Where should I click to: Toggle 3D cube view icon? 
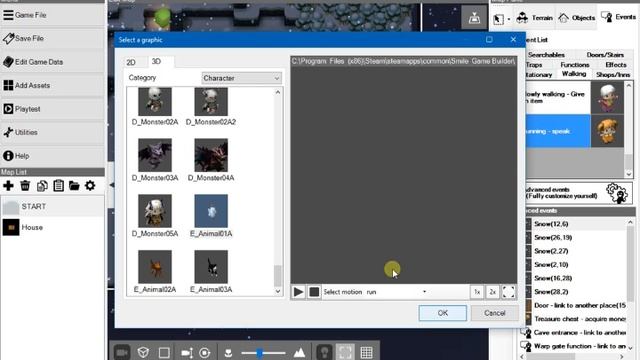143,352
